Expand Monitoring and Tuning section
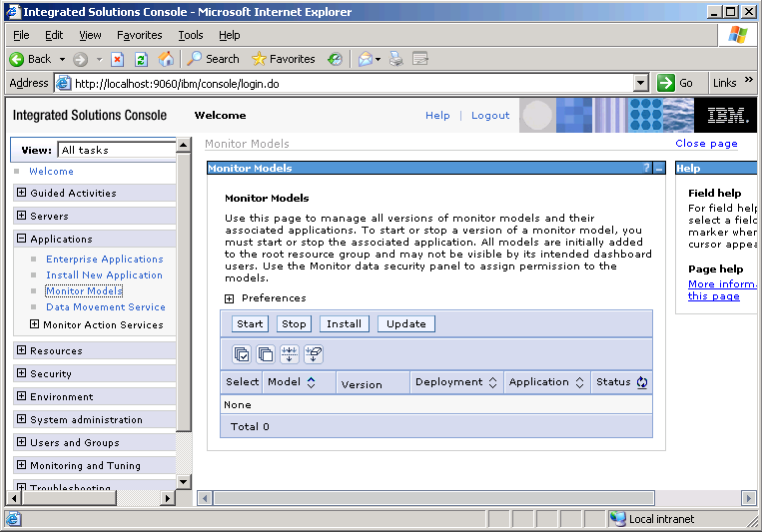Image resolution: width=762 pixels, height=532 pixels. 21,465
